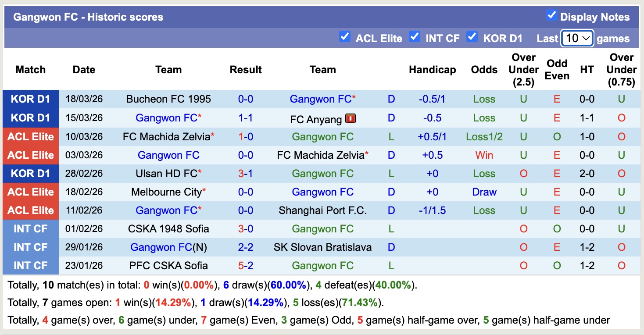Toggle the INT CF filter checkbox
644x335 pixels.
(415, 37)
